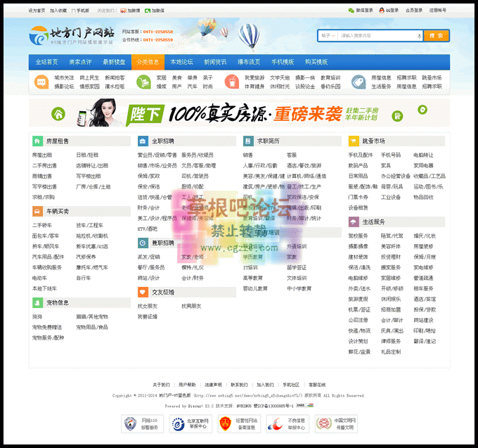This screenshot has width=478, height=448.
Task: Select the highlighted 分类信息 nav tab
Action: tap(148, 62)
